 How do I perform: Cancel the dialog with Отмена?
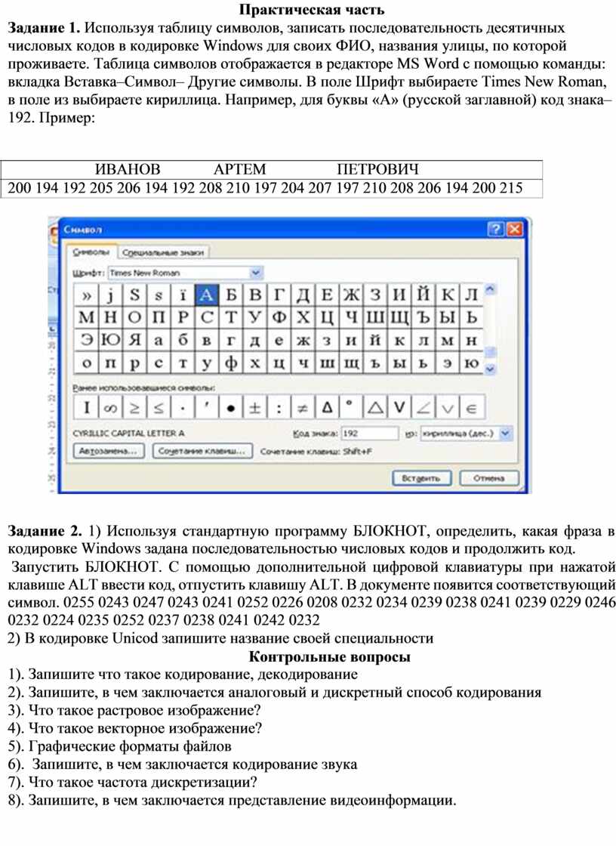488,478
